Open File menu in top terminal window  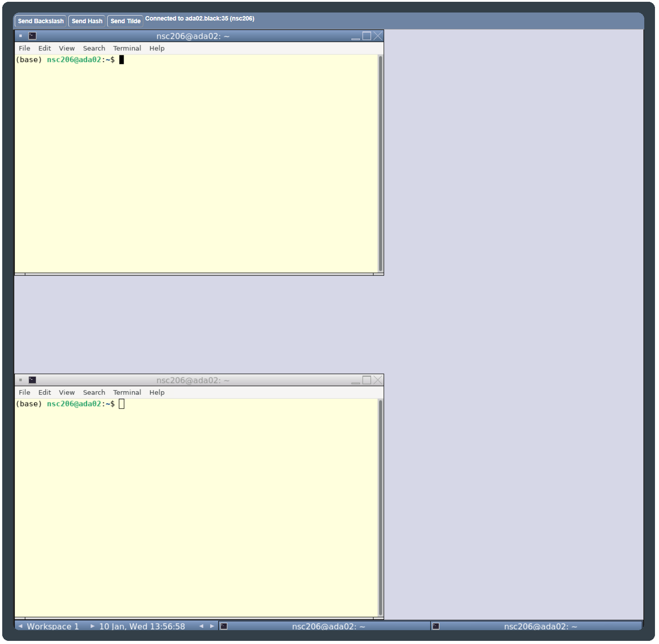tap(25, 48)
